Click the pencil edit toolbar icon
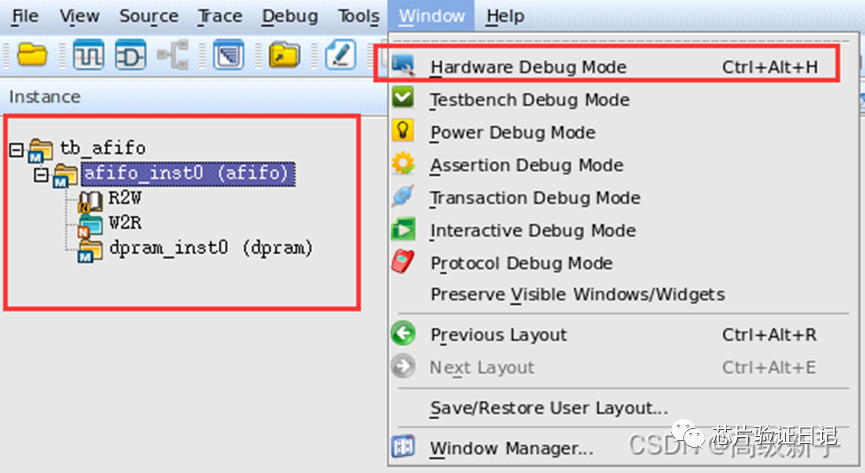The width and height of the screenshot is (865, 473). pyautogui.click(x=340, y=55)
